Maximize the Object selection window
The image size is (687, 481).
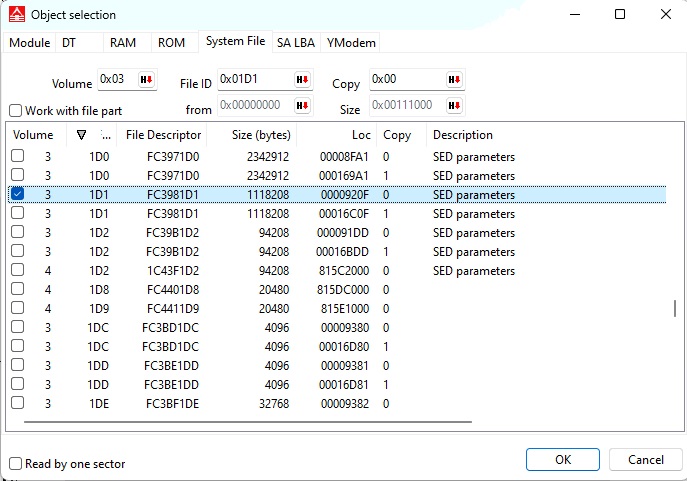[620, 14]
